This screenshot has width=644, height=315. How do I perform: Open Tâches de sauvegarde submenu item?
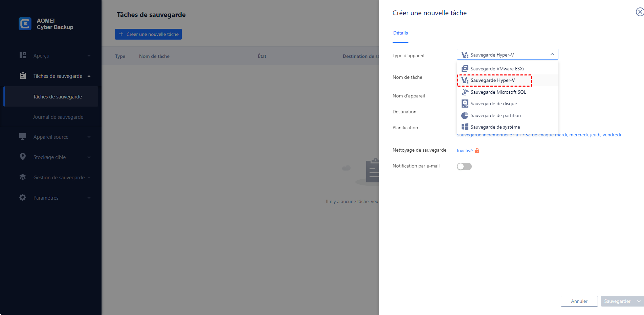[x=51, y=96]
